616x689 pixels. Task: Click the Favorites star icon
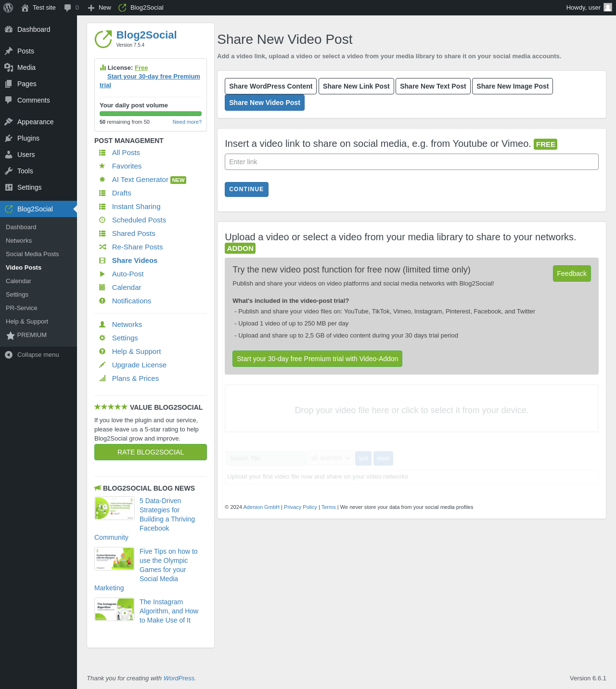click(x=102, y=166)
